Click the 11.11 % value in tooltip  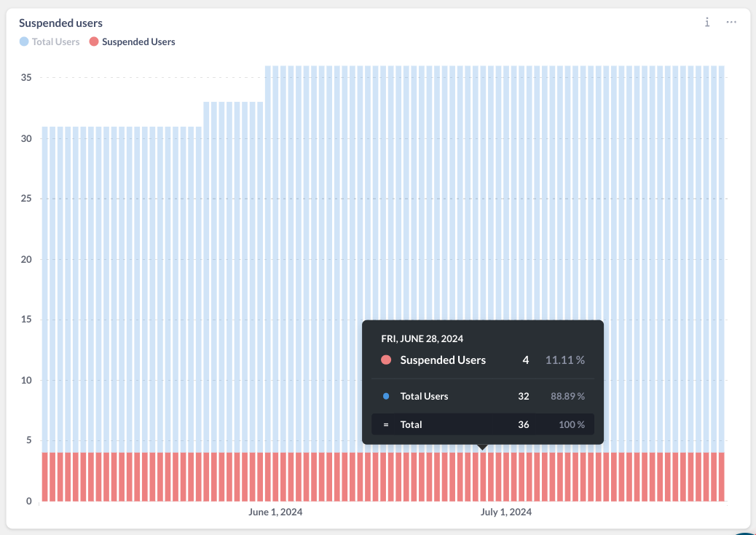point(565,360)
